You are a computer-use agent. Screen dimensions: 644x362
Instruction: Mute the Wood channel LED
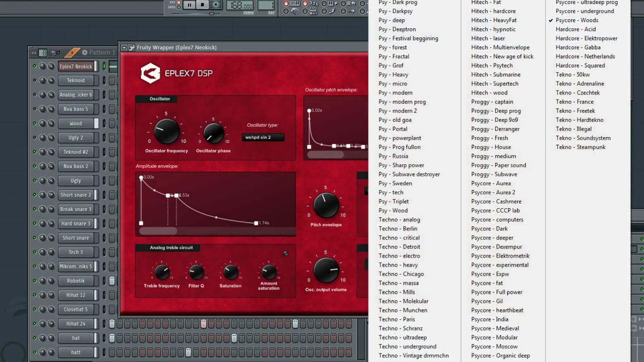coord(35,123)
